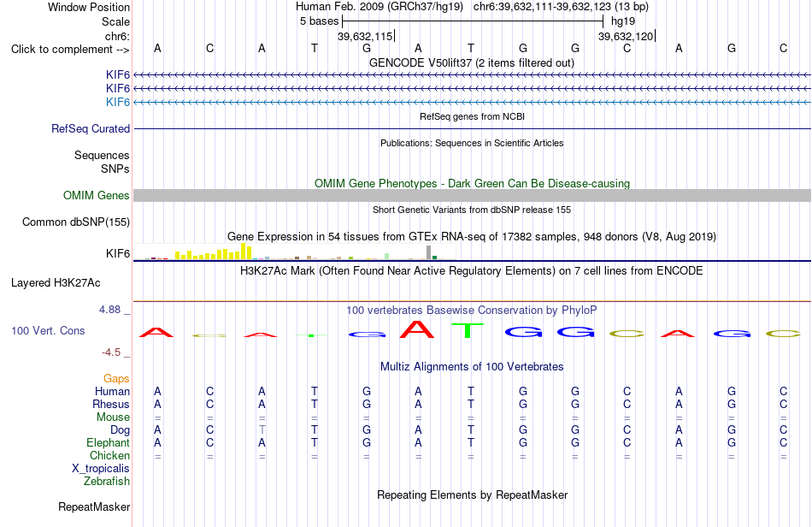Image resolution: width=812 pixels, height=527 pixels.
Task: Click the green T conservation logo letter
Action: coord(468,330)
